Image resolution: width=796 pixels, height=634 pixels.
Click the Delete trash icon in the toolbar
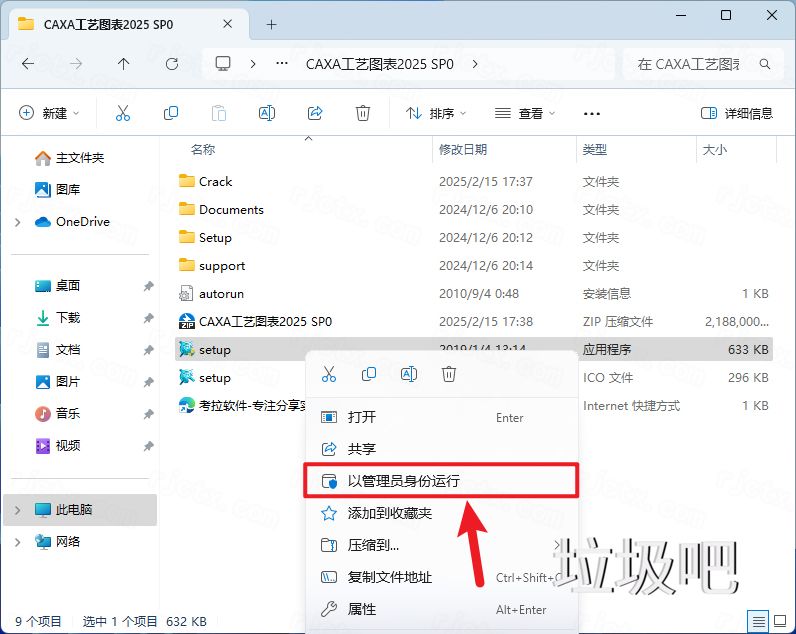tap(362, 113)
